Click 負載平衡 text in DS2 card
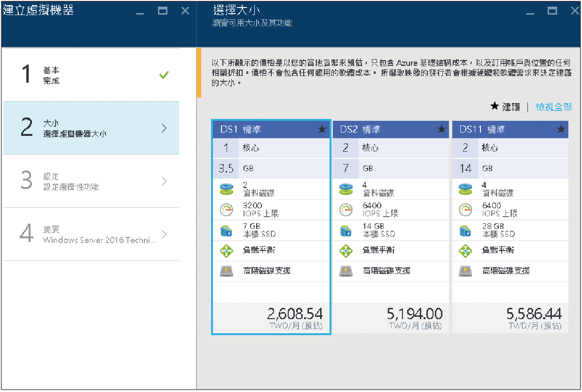Viewport: 582px width, 392px height. click(x=378, y=251)
